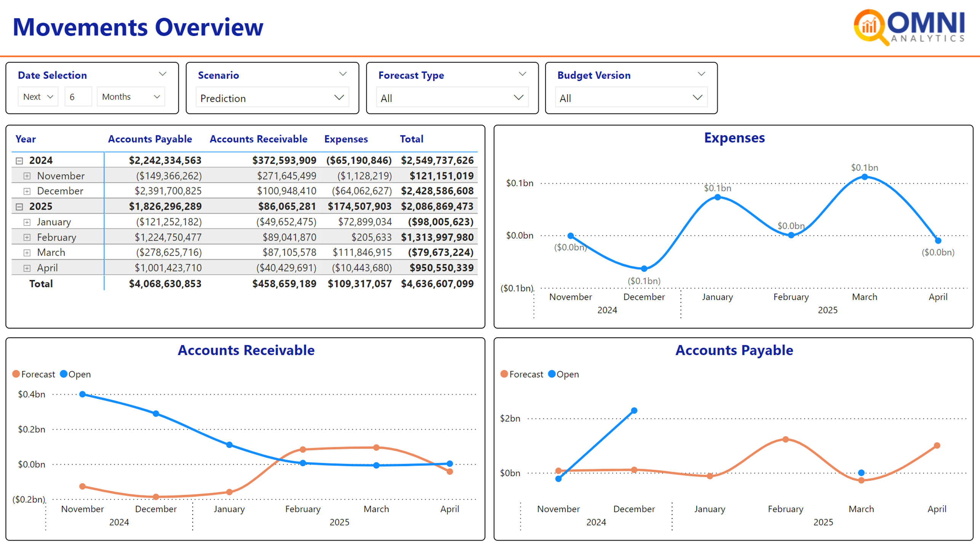Viewport: 980px width, 549px height.
Task: Collapse the 2024 year row
Action: (x=19, y=161)
